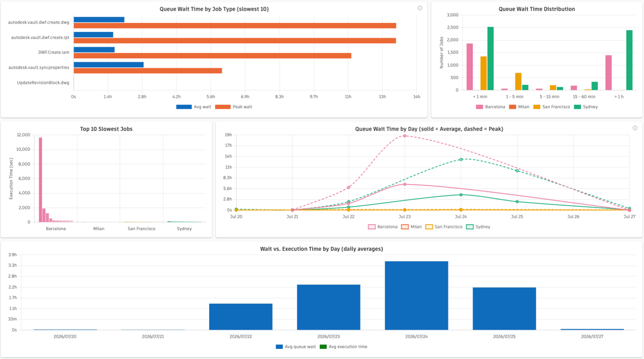Click 'Top 10 Slowest Jobs' chart title
This screenshot has height=359, width=644.
pos(107,129)
